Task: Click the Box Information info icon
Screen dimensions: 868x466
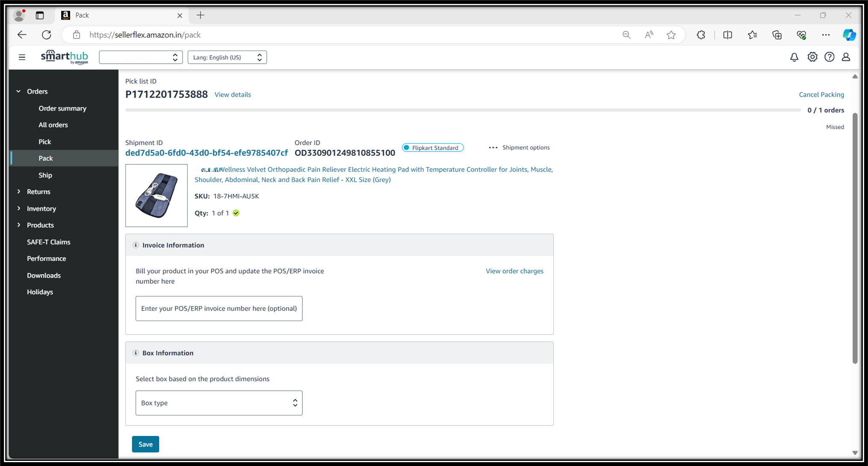Action: click(136, 353)
